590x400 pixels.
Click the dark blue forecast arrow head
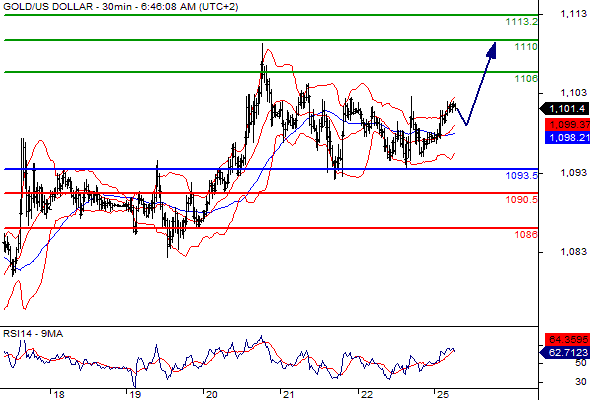coord(492,50)
